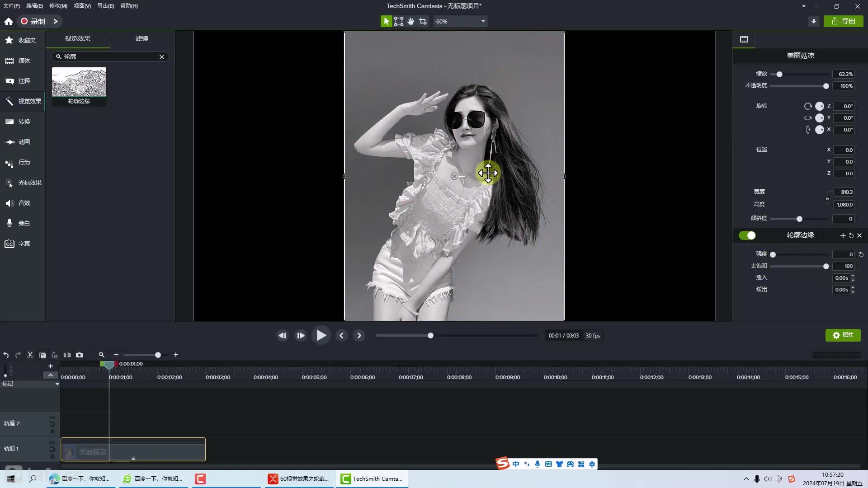This screenshot has width=868, height=488.
Task: Open the 标记 marker track dropdown
Action: [x=57, y=384]
